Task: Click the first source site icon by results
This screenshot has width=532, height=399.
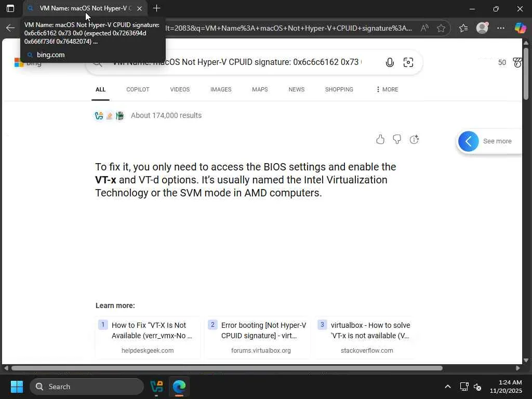Action: point(99,116)
